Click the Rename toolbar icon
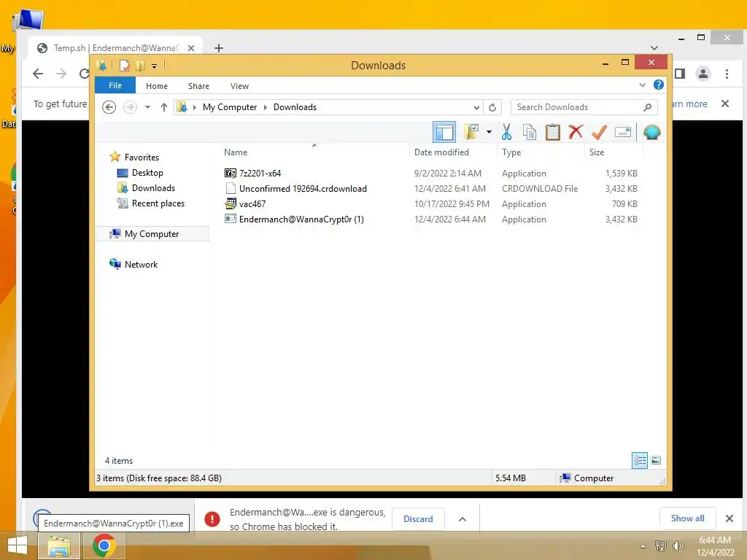 click(623, 132)
